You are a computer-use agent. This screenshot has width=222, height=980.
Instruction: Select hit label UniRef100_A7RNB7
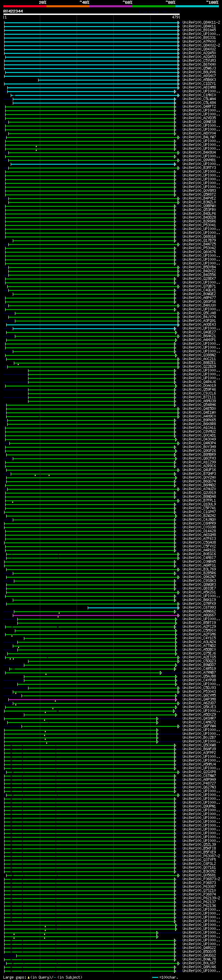pos(199,672)
